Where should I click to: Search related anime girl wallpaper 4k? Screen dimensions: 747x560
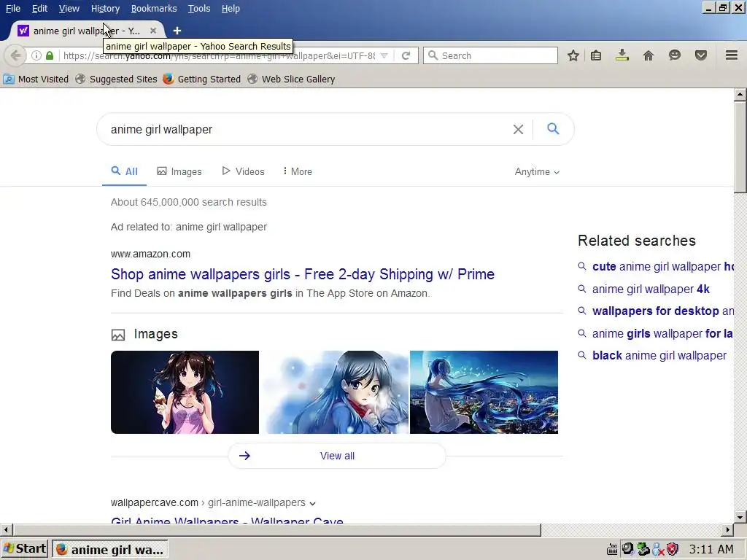(x=651, y=289)
